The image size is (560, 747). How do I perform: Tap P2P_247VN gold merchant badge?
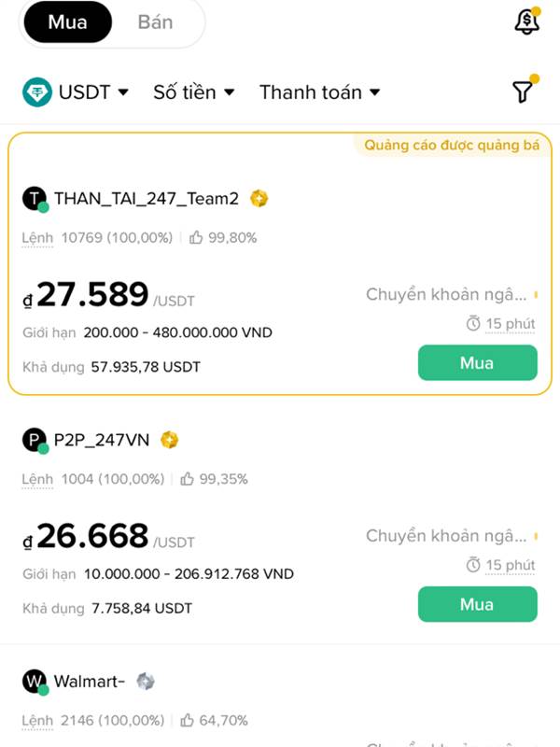pyautogui.click(x=170, y=440)
